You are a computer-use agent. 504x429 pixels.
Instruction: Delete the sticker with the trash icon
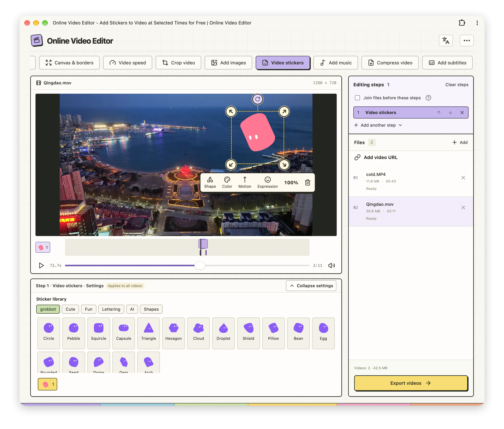[307, 182]
